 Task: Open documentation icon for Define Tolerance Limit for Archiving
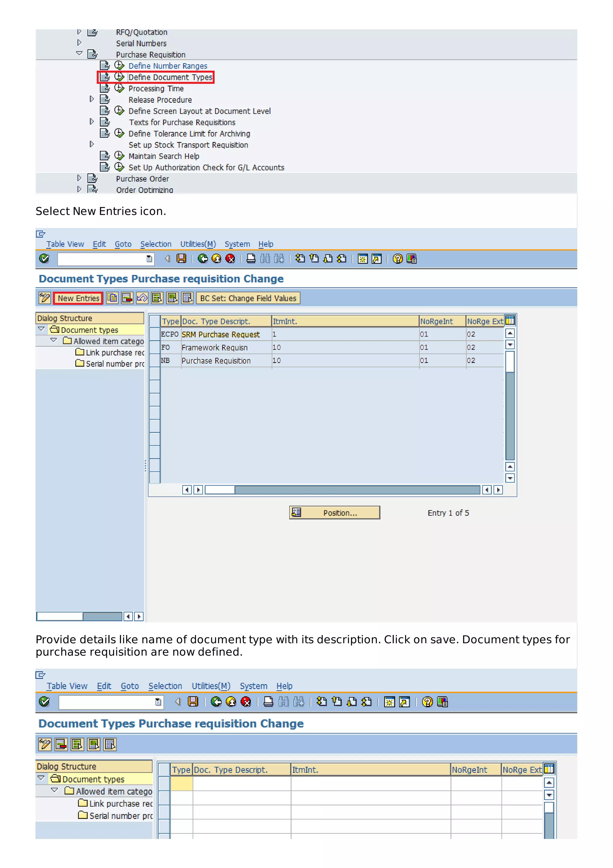pyautogui.click(x=105, y=134)
